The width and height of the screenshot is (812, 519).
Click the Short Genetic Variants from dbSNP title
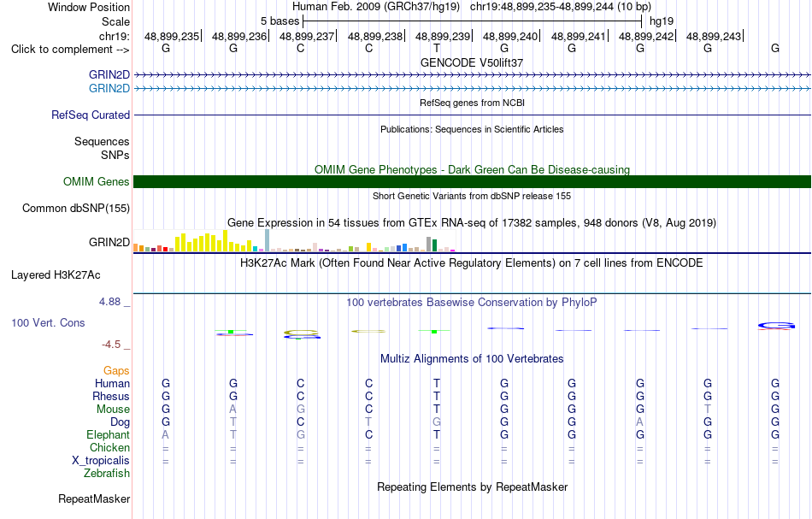coord(472,197)
